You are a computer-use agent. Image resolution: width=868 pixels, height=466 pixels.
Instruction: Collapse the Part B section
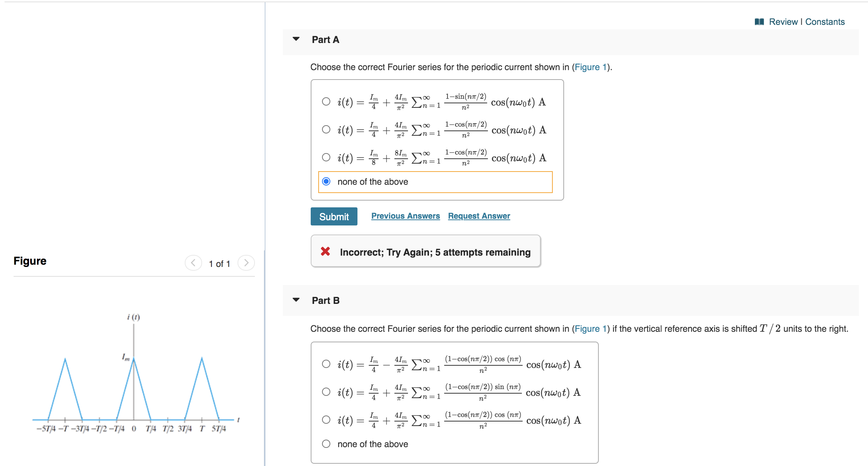point(296,300)
